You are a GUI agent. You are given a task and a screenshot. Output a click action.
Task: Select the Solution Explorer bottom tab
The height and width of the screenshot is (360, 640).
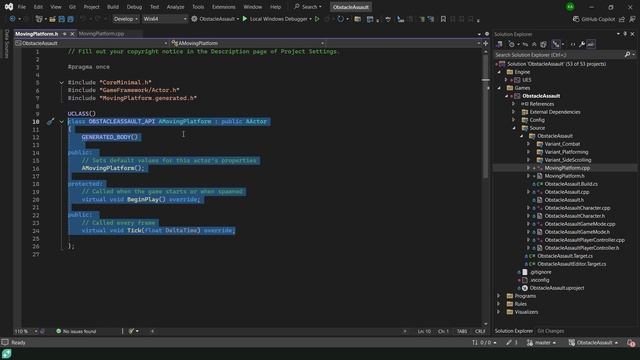coord(513,331)
